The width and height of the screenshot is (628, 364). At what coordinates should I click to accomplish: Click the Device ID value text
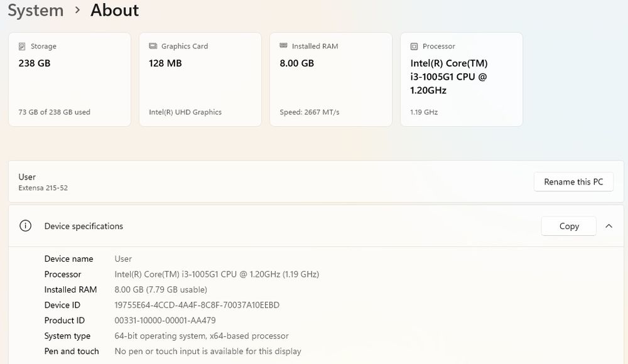click(x=197, y=305)
